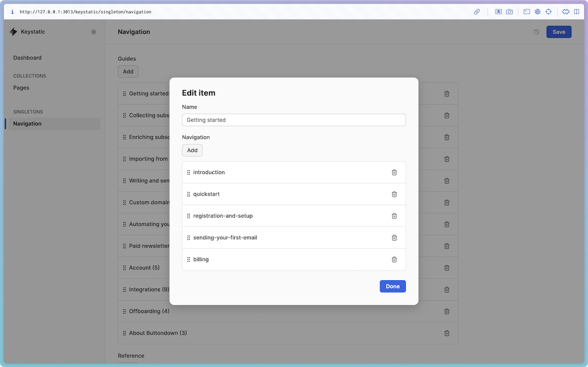
Task: Open the About Buttondown (3) guide row
Action: click(288, 333)
